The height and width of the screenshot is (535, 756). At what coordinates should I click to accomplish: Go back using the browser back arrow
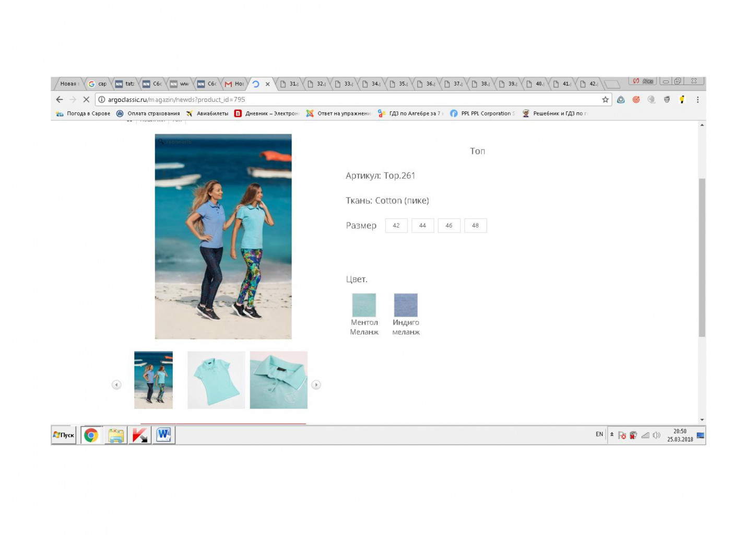(x=60, y=99)
